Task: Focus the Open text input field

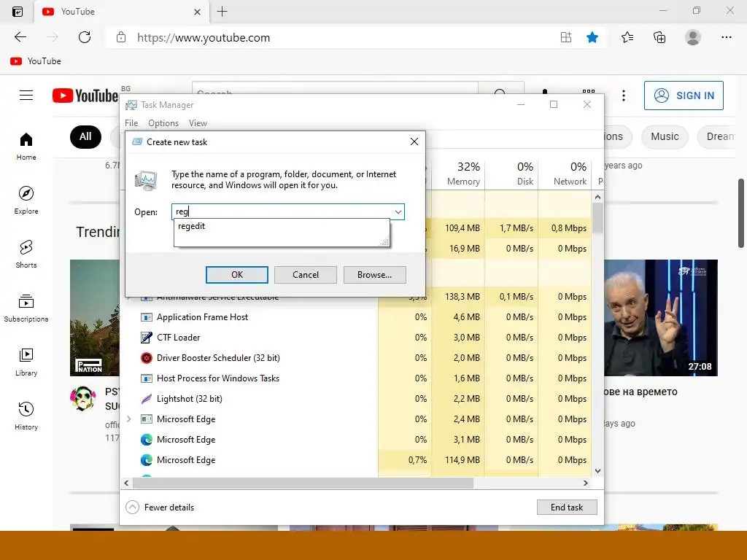Action: (282, 212)
